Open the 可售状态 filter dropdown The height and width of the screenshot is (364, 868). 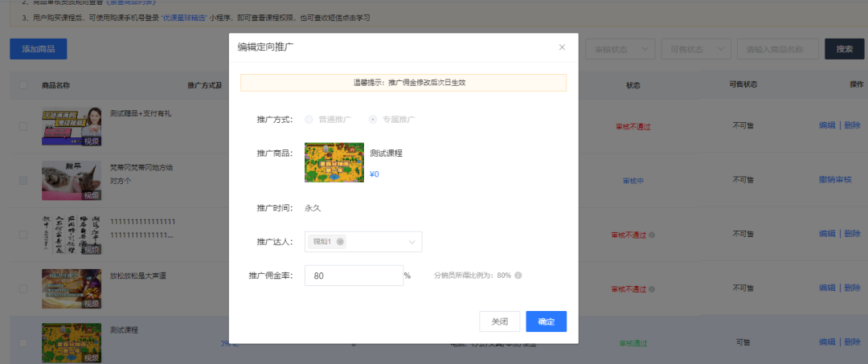696,49
